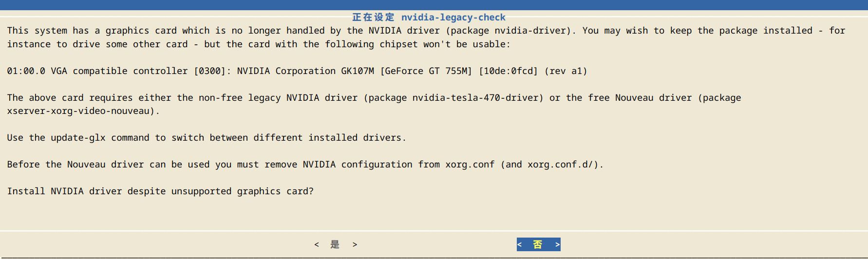Click the blue bar at the top

tap(434, 5)
